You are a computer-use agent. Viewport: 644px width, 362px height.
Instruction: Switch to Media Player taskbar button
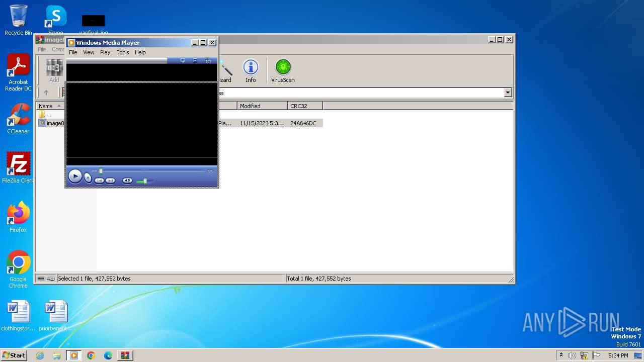[73, 355]
